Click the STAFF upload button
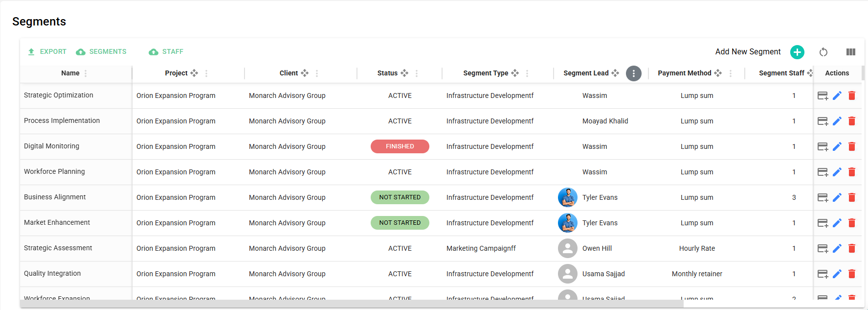 click(x=166, y=52)
